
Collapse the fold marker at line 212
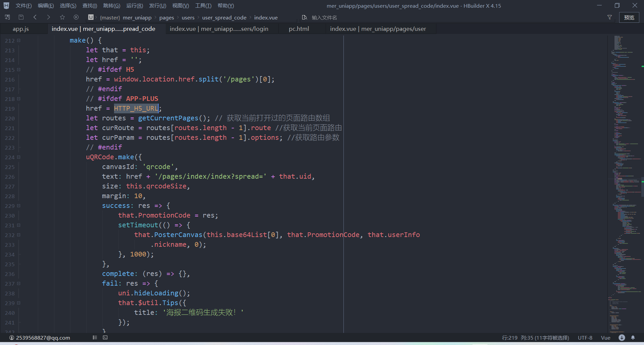[19, 40]
